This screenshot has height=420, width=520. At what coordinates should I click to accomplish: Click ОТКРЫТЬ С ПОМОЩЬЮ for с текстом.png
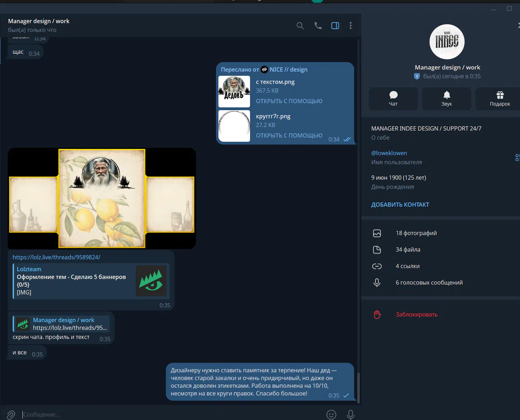coord(289,101)
